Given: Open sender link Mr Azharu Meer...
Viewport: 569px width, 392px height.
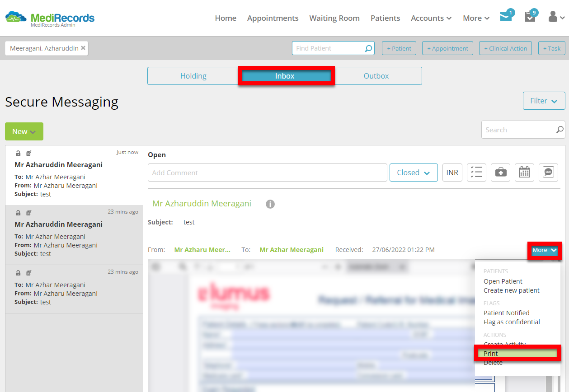Looking at the screenshot, I should (202, 250).
